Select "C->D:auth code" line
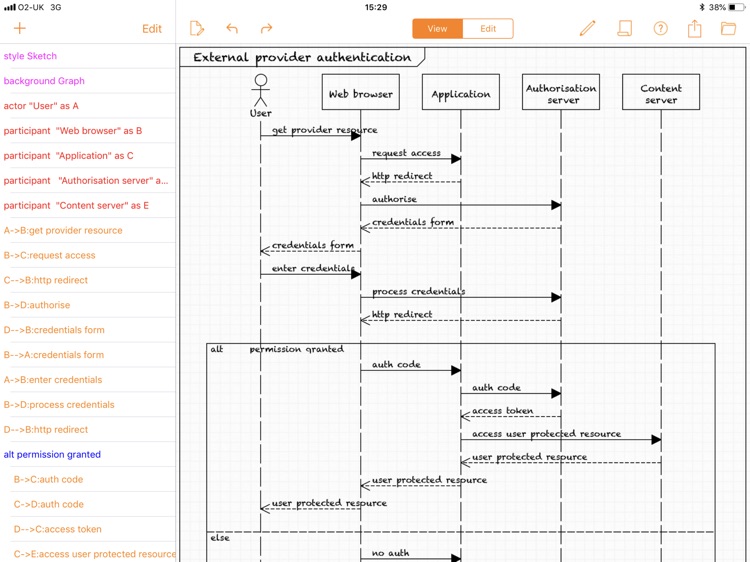Screen dimensions: 750x562 (x=88, y=504)
